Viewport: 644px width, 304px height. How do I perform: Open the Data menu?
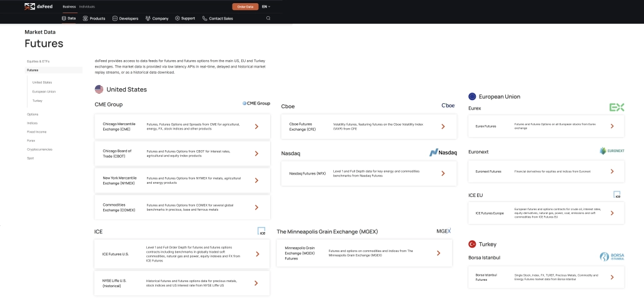(69, 18)
